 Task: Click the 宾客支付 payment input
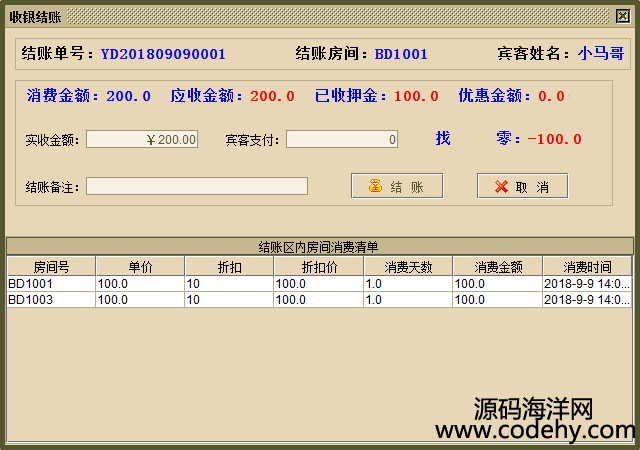pyautogui.click(x=342, y=140)
